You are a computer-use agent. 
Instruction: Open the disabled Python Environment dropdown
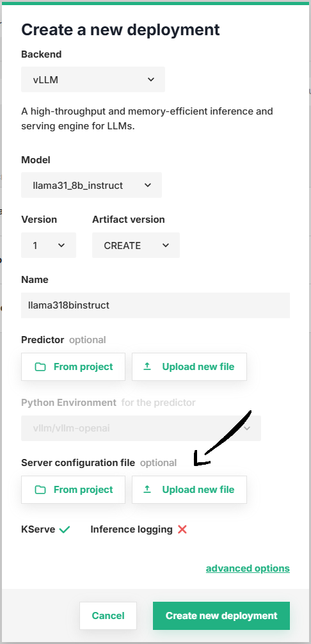[141, 428]
